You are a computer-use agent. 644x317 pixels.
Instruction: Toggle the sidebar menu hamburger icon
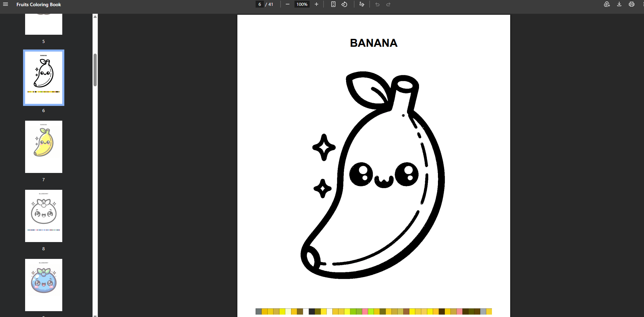pos(6,4)
